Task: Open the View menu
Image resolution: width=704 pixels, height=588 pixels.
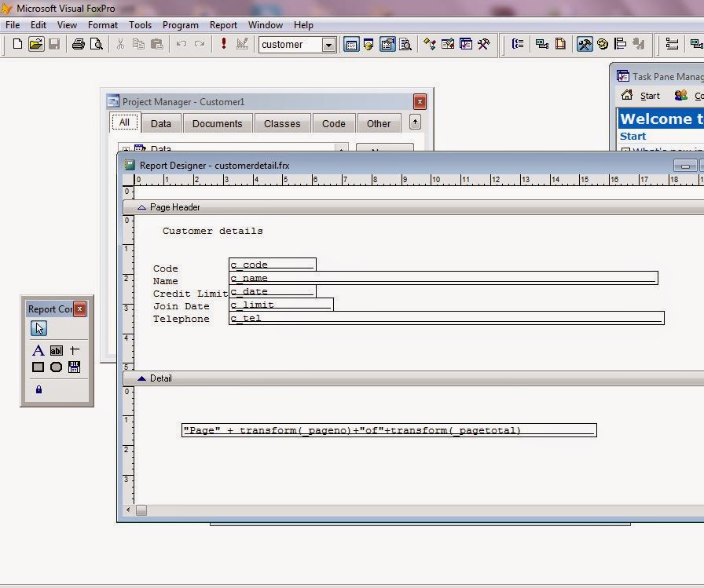Action: click(x=67, y=25)
